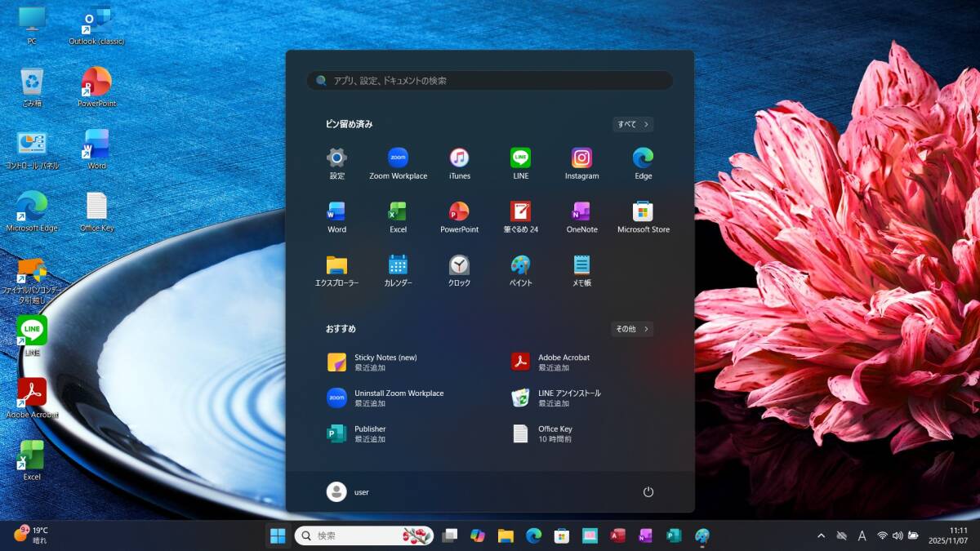The width and height of the screenshot is (980, 551).
Task: Open File Explorer from the taskbar
Action: (506, 535)
